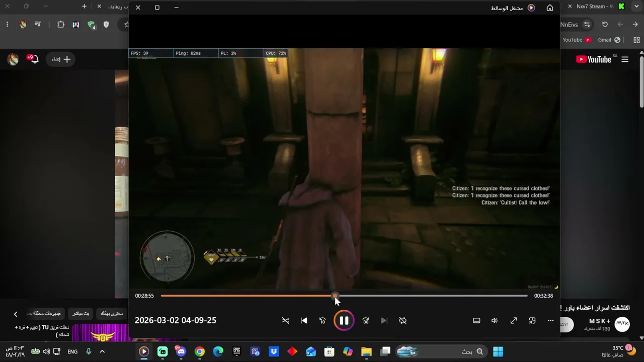
Task: Select the uploaded videos filter chip
Action: coord(46,313)
